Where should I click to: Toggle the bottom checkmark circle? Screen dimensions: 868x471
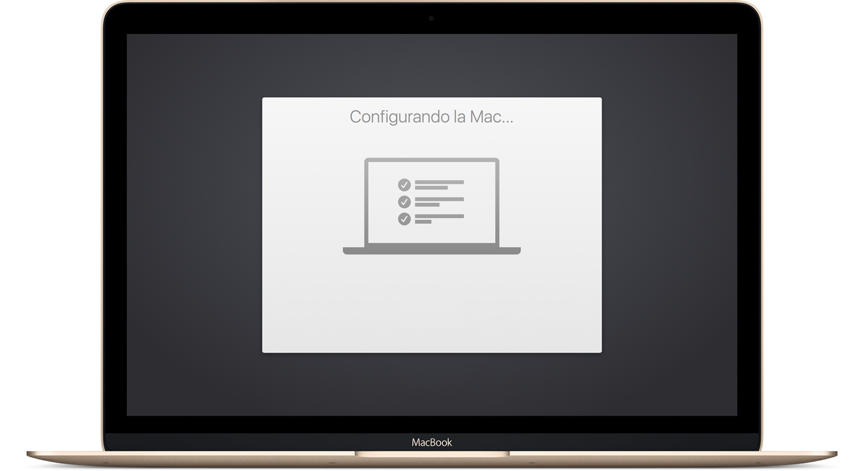[x=404, y=219]
